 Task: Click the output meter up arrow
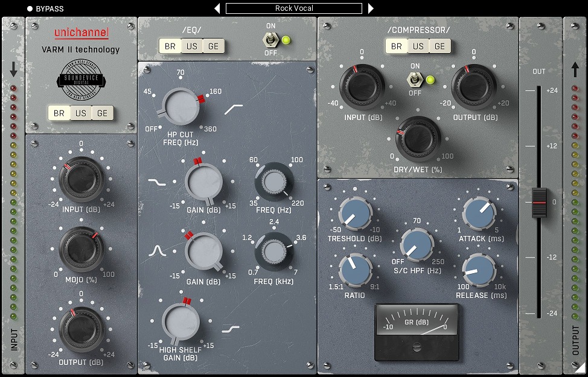[x=575, y=71]
